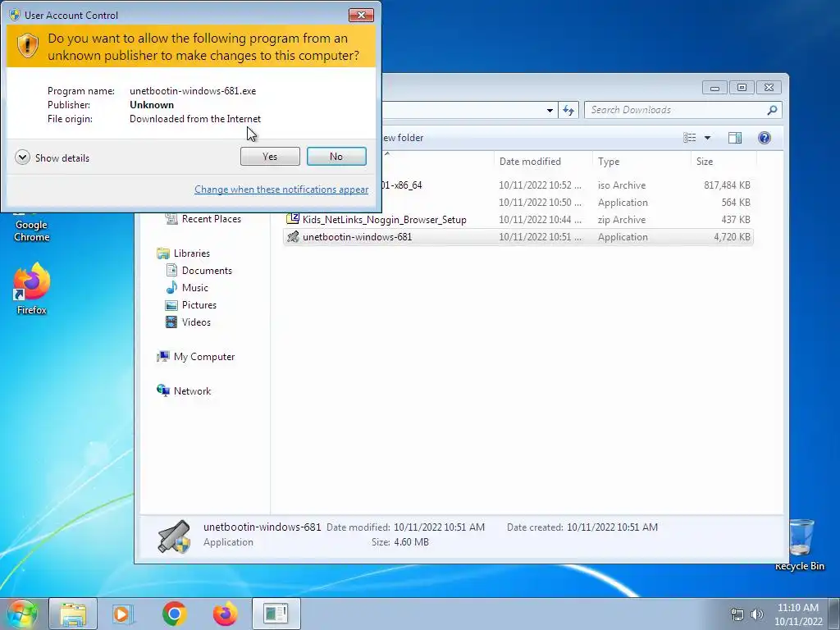Open the network tray icon

737,614
